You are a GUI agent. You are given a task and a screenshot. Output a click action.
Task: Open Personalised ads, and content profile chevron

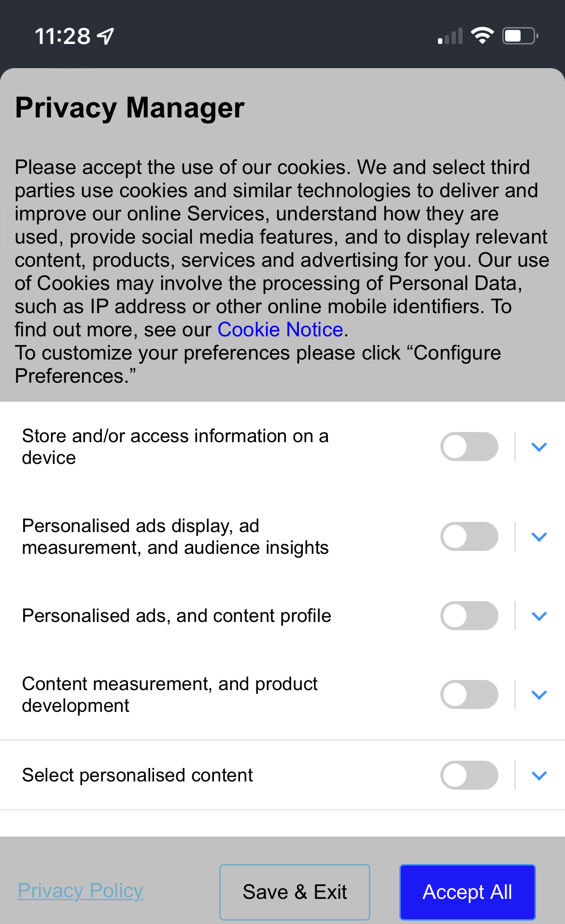tap(539, 616)
